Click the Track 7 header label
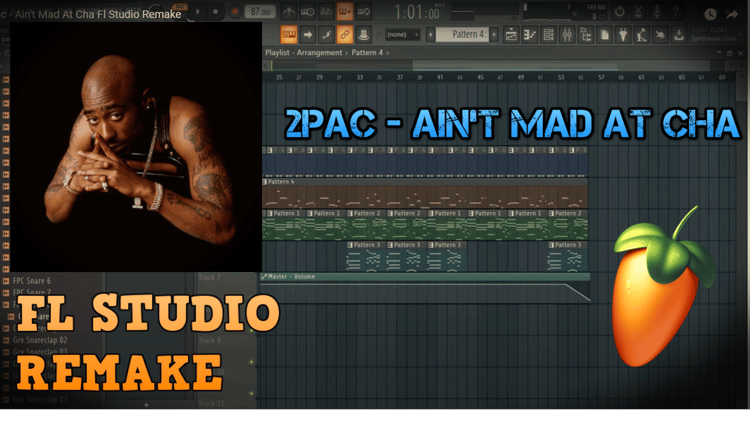750x421 pixels. [x=210, y=277]
